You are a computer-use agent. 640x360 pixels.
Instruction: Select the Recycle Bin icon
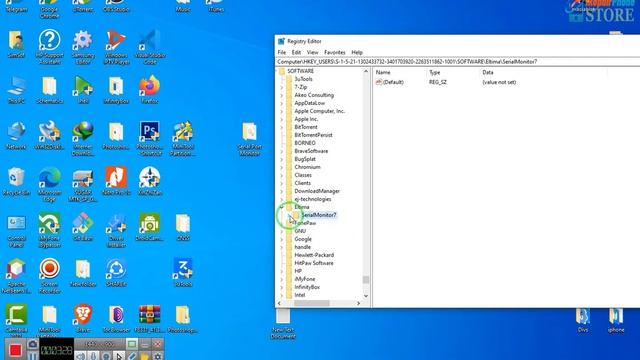coord(16,181)
